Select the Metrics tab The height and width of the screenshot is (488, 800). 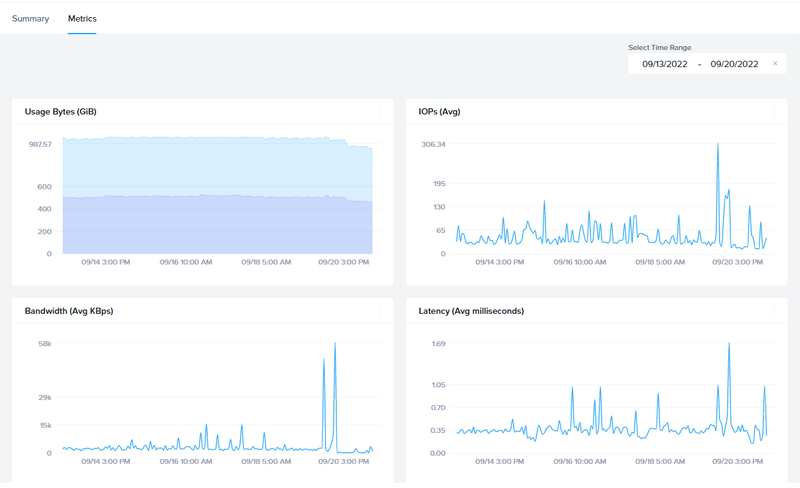point(82,19)
